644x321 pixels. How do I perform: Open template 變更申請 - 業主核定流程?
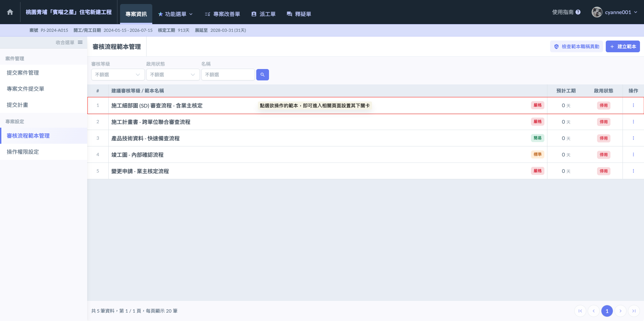coord(140,171)
